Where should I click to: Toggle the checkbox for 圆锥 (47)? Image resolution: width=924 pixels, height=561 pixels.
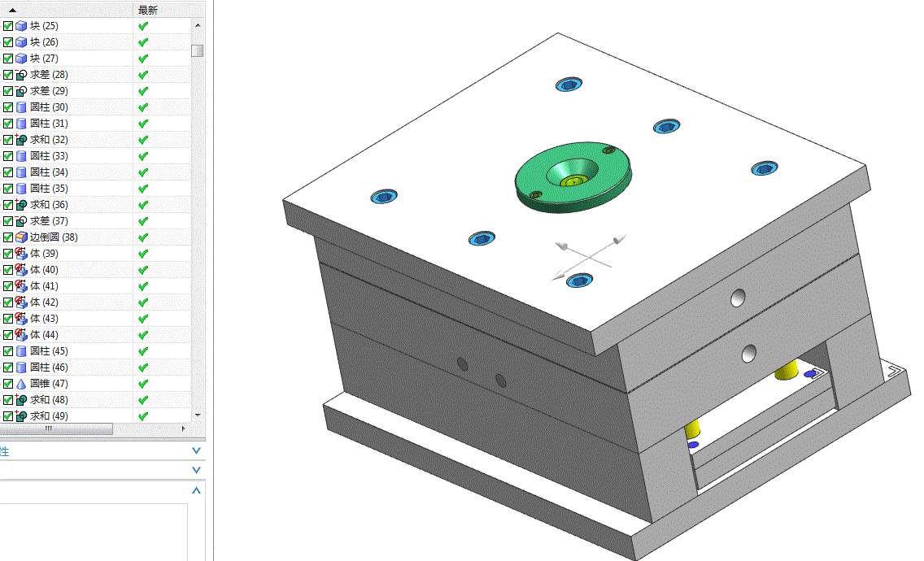(x=7, y=384)
